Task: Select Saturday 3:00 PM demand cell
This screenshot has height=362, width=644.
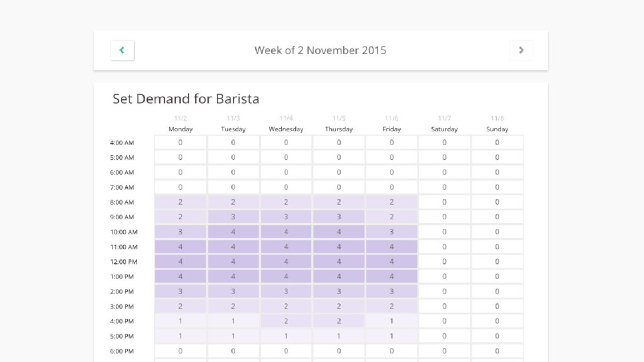Action: coord(444,306)
